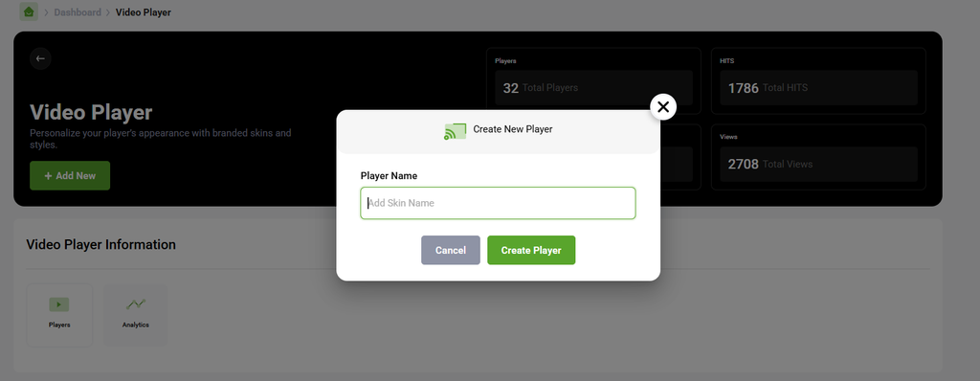Close the Create New Player dialog
Viewport: 980px width, 381px height.
[663, 107]
